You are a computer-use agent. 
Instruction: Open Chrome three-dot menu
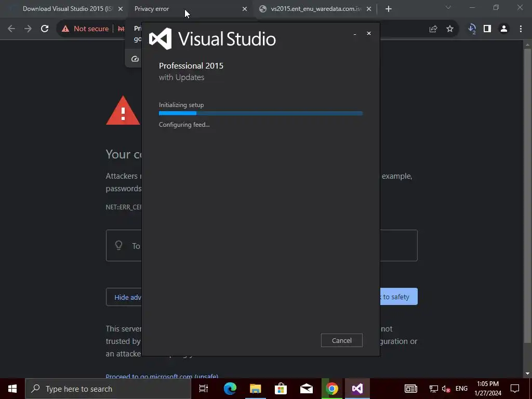[x=521, y=29]
